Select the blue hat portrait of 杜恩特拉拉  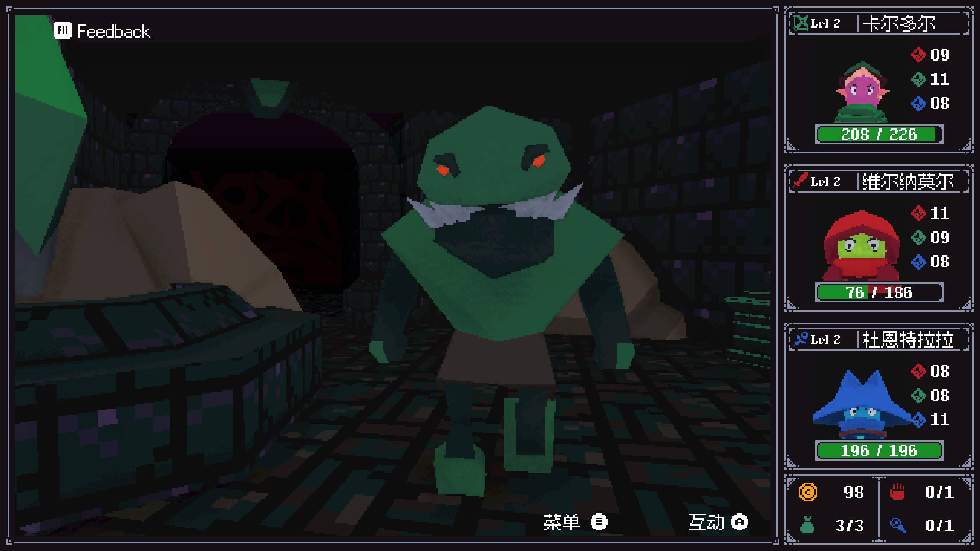tap(862, 404)
